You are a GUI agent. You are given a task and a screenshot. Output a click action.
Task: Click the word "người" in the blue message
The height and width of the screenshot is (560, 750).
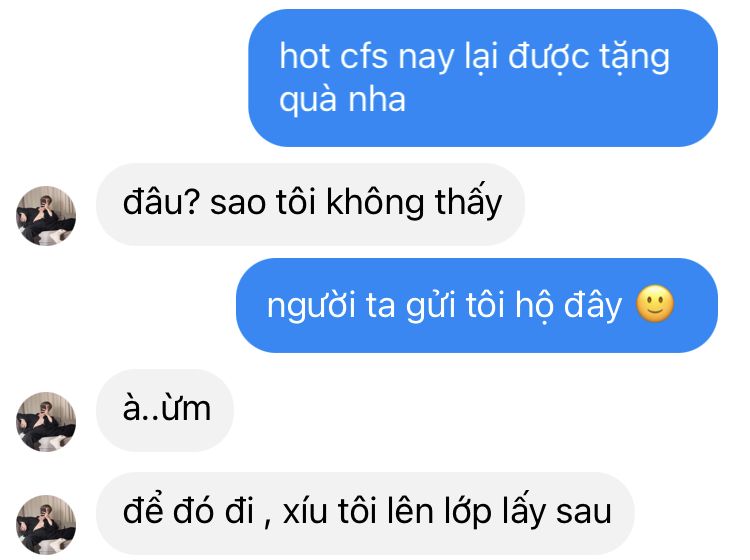[311, 306]
